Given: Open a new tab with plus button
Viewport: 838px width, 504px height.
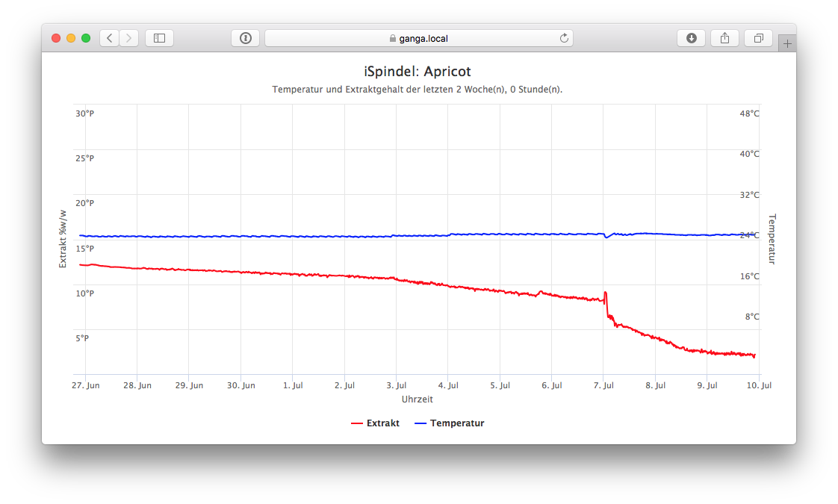Looking at the screenshot, I should [786, 44].
